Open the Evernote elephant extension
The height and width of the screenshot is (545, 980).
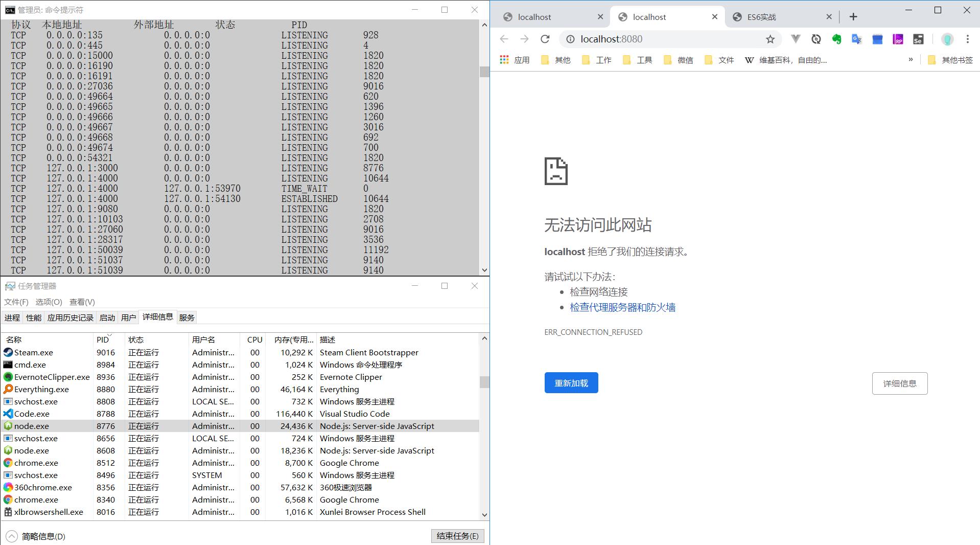(x=836, y=39)
